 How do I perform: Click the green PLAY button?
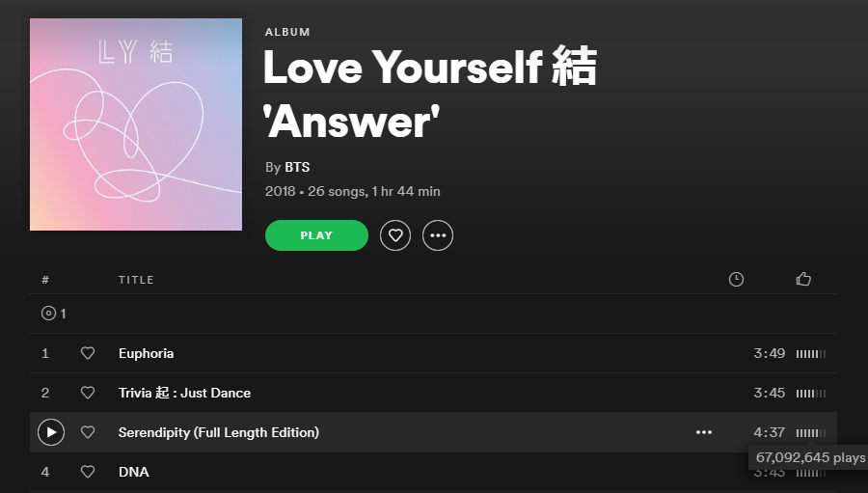click(x=316, y=235)
